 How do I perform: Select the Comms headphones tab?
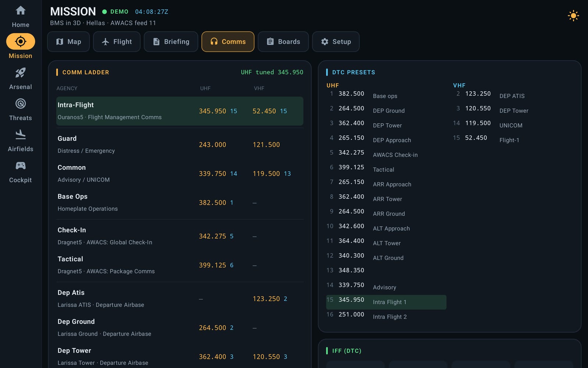point(228,42)
